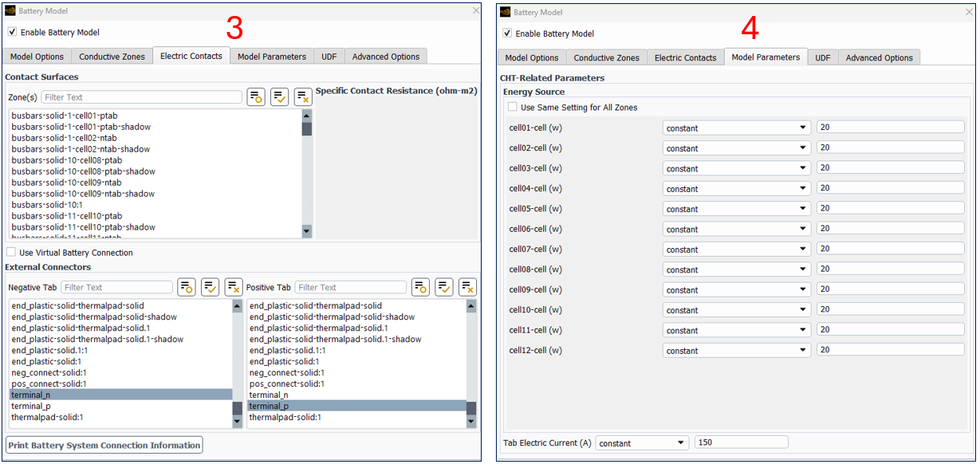Open the Tab Electric Current dropdown

click(642, 442)
